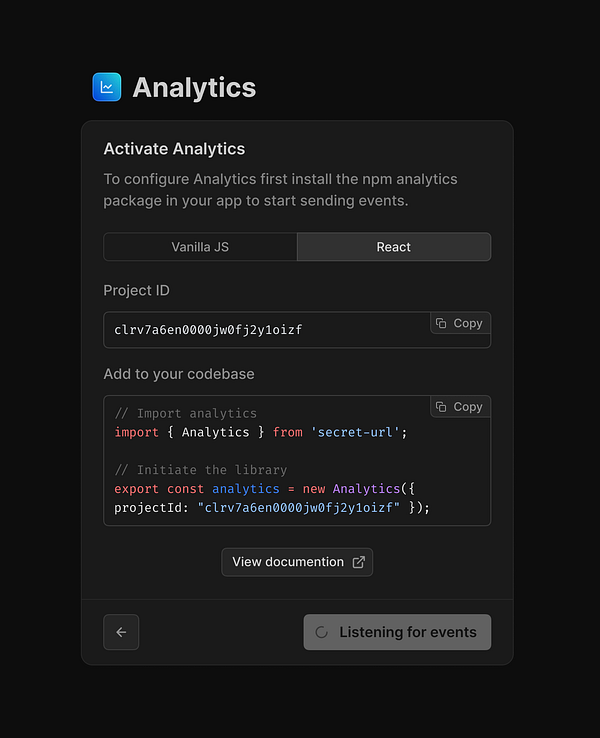This screenshot has width=600, height=738.
Task: Click the npm package installation description text
Action: pos(280,190)
